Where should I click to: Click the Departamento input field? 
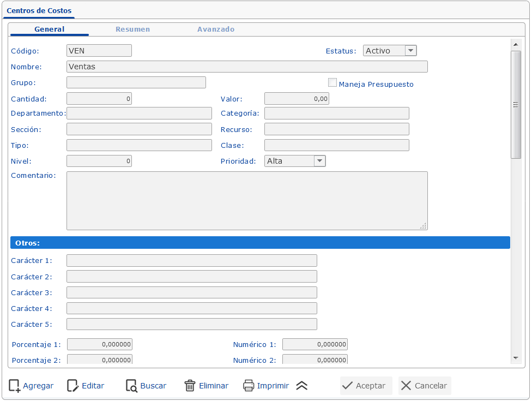pyautogui.click(x=139, y=113)
